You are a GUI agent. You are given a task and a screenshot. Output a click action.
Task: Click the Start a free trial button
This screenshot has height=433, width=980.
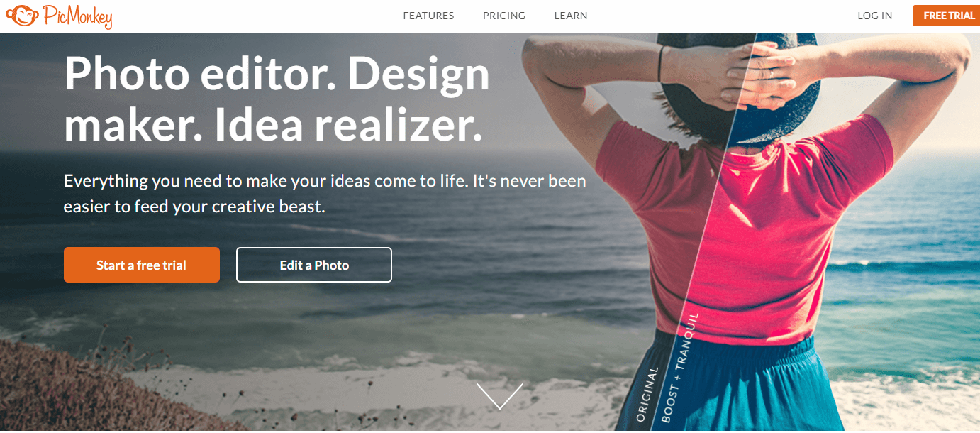pos(142,265)
